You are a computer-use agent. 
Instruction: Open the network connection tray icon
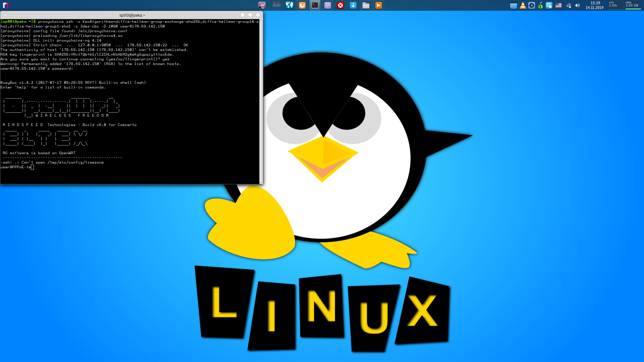569,5
